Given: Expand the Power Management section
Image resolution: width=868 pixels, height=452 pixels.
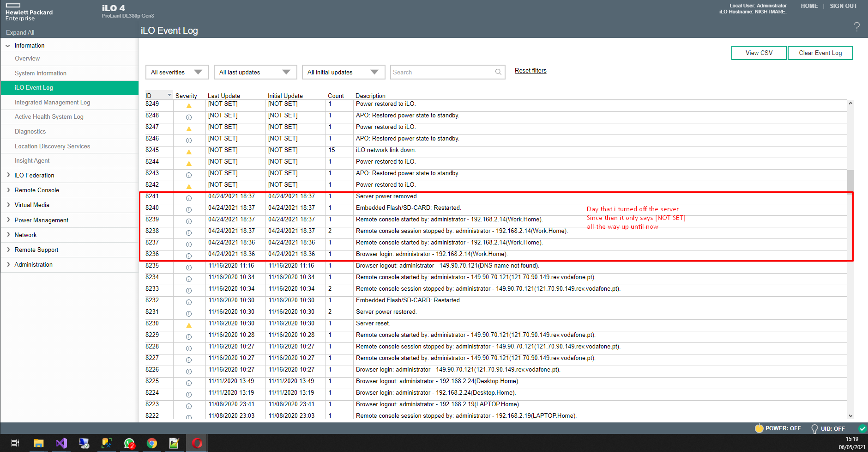Looking at the screenshot, I should (x=8, y=220).
